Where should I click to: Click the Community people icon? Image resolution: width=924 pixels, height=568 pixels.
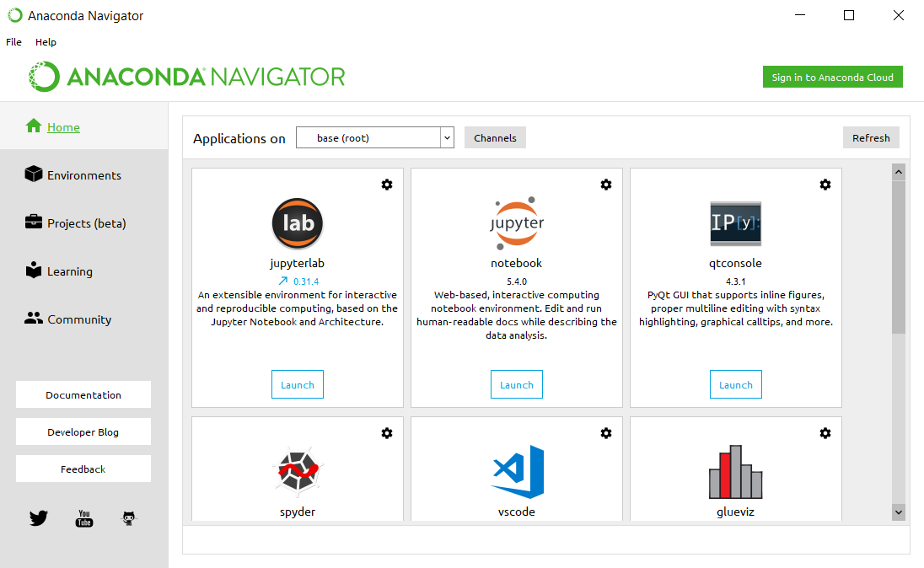(x=34, y=318)
